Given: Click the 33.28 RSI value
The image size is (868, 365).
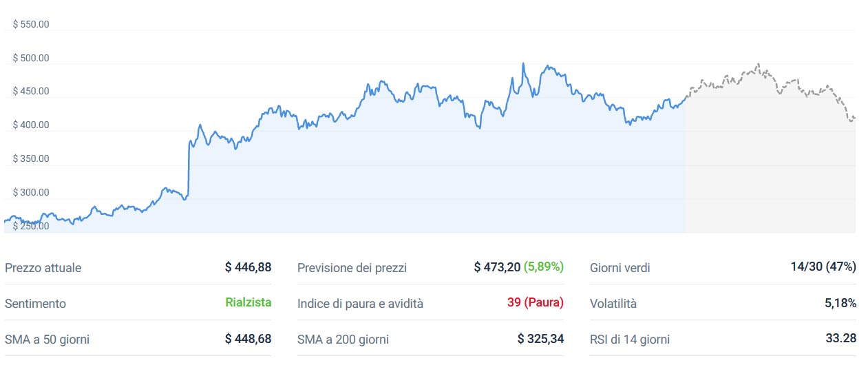Looking at the screenshot, I should (x=840, y=338).
